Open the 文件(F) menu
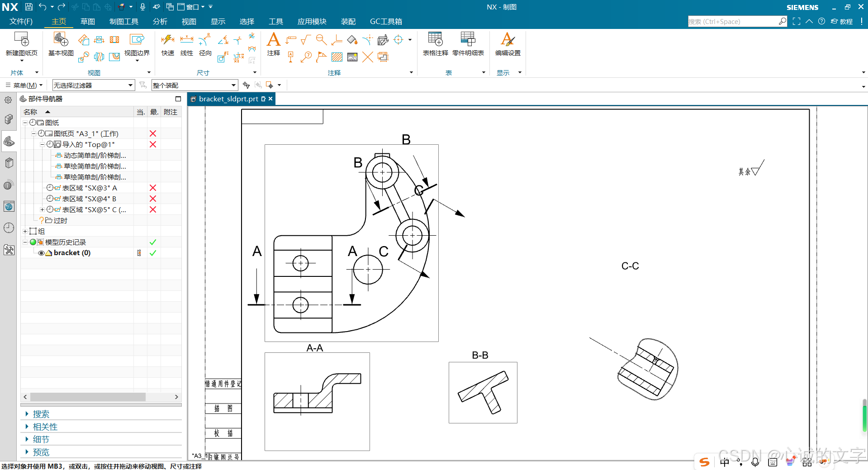Image resolution: width=868 pixels, height=470 pixels. pyautogui.click(x=21, y=21)
